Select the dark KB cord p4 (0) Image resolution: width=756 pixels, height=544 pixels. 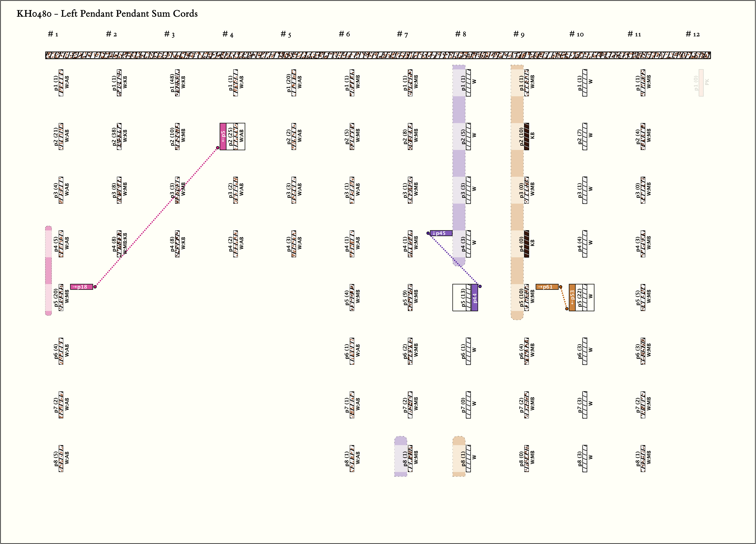coord(526,244)
